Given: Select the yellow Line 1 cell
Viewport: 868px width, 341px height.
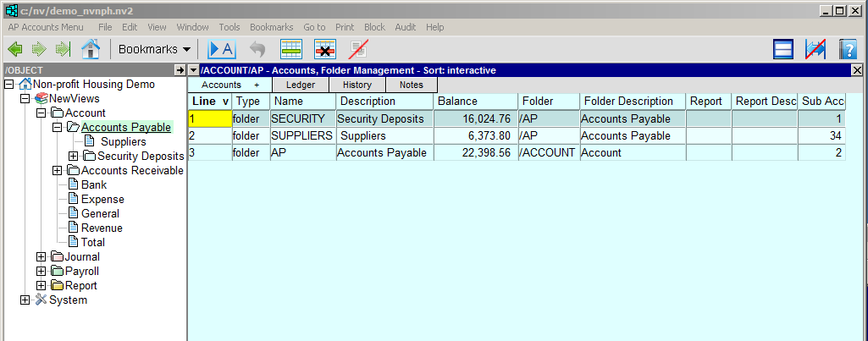Looking at the screenshot, I should pos(209,119).
